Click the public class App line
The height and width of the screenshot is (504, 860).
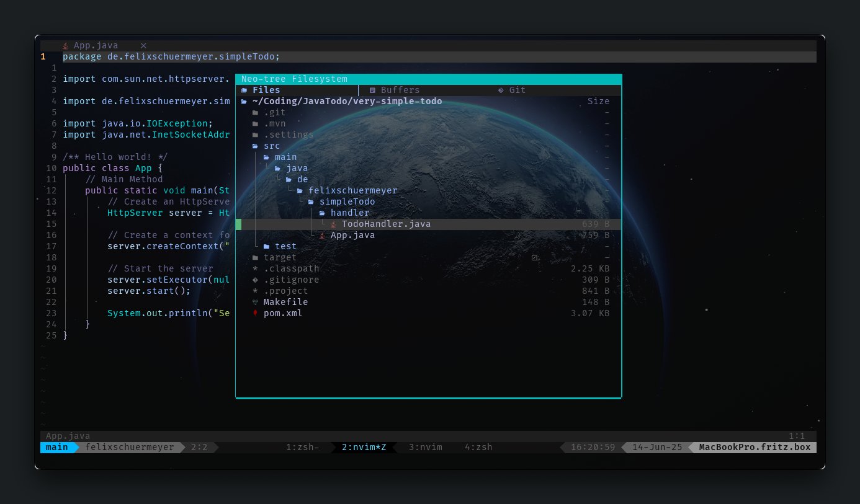click(113, 168)
